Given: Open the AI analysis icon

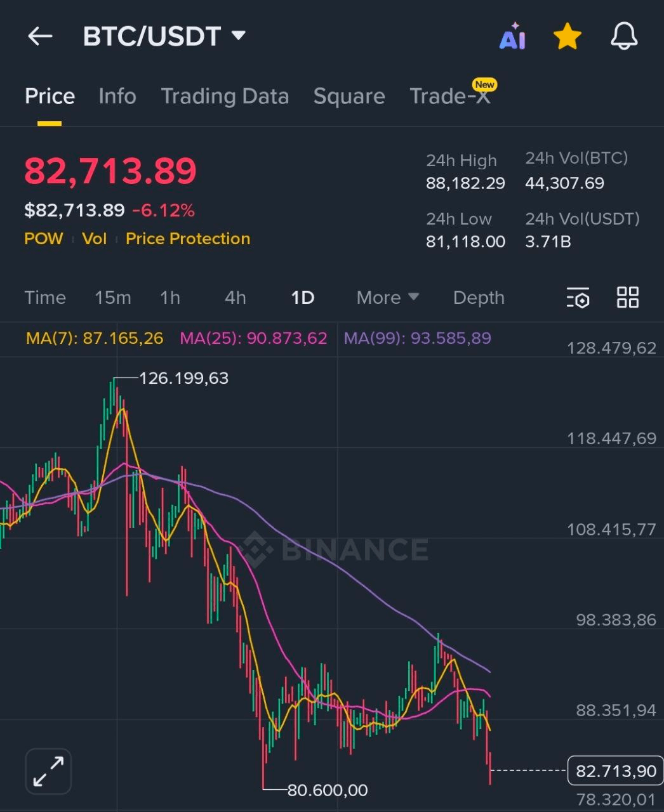Looking at the screenshot, I should click(512, 36).
